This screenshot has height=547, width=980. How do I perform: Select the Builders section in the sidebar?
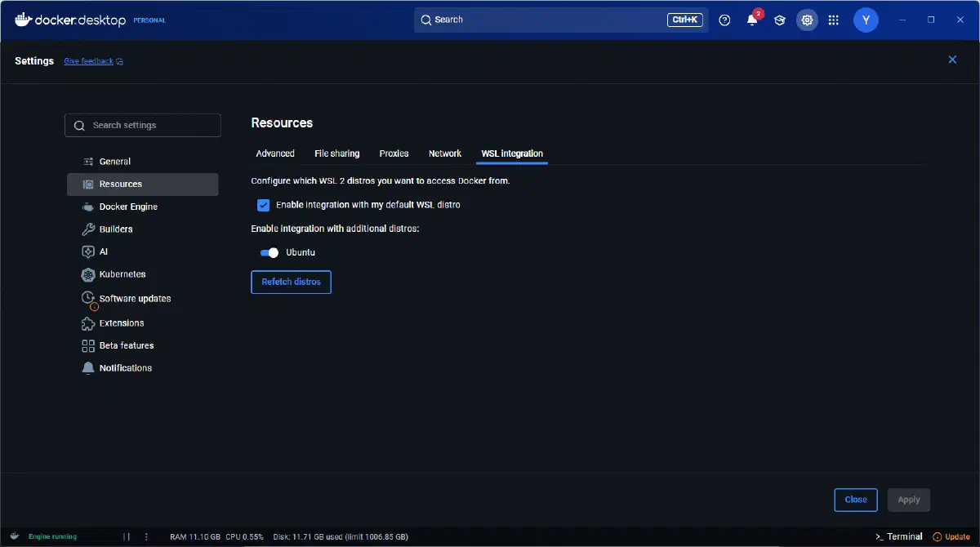(x=116, y=229)
